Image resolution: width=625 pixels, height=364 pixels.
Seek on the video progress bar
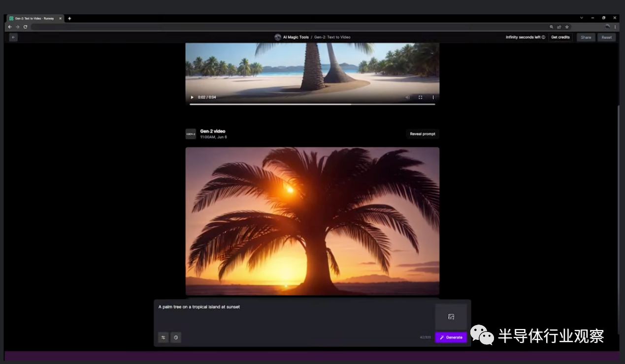click(x=312, y=104)
